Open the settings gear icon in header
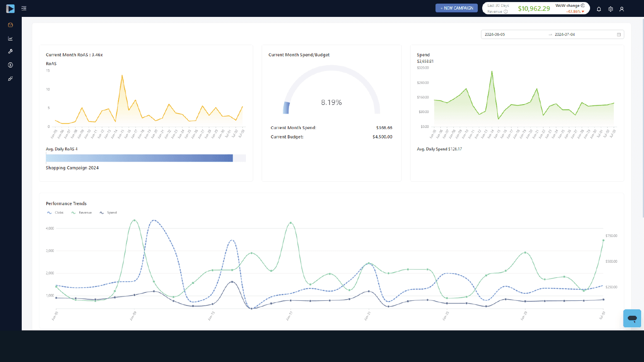This screenshot has width=644, height=362. (x=611, y=9)
